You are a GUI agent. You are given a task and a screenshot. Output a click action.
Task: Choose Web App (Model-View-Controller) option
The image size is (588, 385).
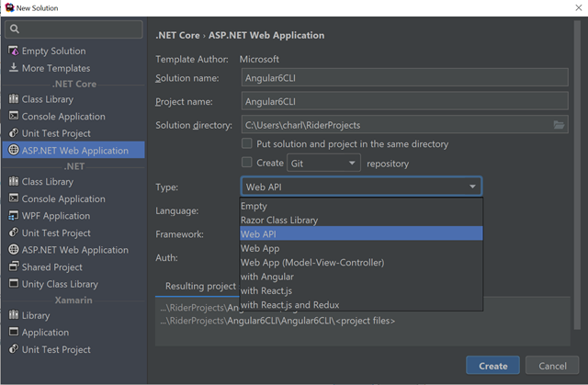tap(361, 263)
